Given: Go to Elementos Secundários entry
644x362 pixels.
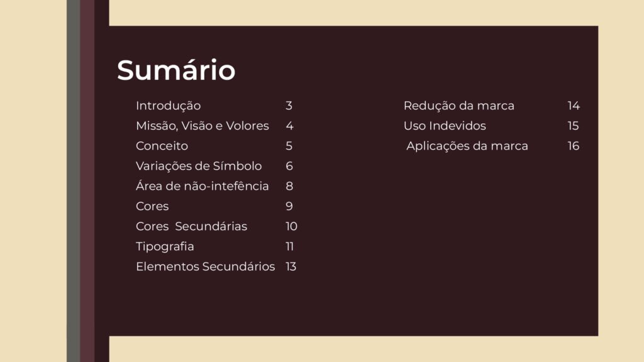Looking at the screenshot, I should click(x=206, y=266).
